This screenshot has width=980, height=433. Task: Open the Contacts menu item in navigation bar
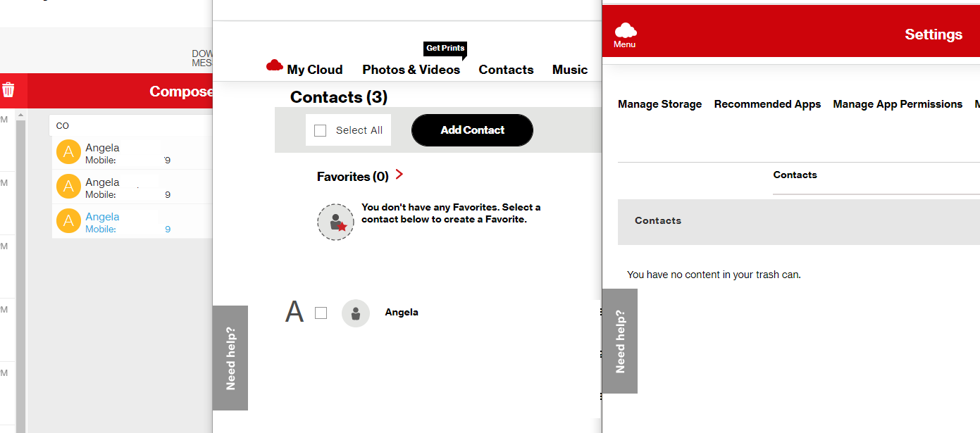coord(506,70)
